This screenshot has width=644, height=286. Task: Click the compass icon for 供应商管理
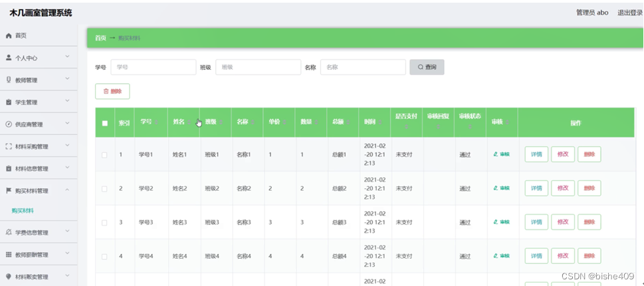point(8,124)
